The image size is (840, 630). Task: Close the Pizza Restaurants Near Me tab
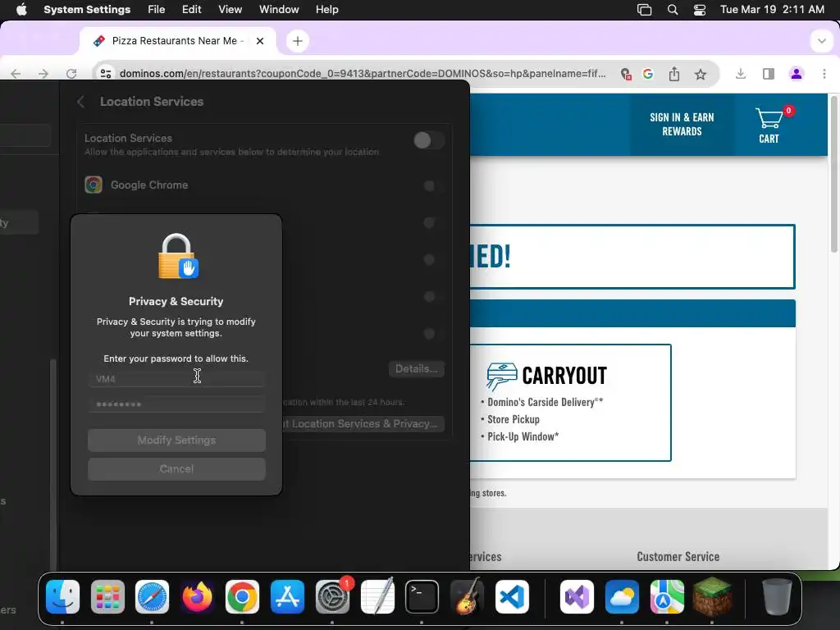pyautogui.click(x=260, y=41)
